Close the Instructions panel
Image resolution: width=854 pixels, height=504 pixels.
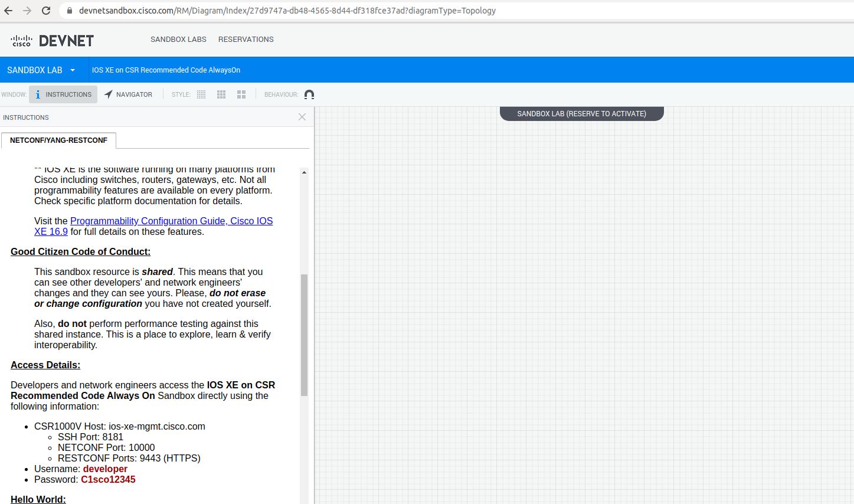(x=302, y=117)
